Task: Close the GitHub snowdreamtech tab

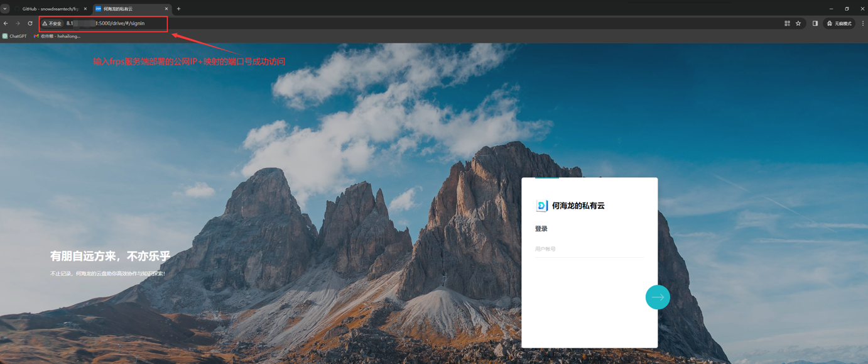Action: point(85,9)
